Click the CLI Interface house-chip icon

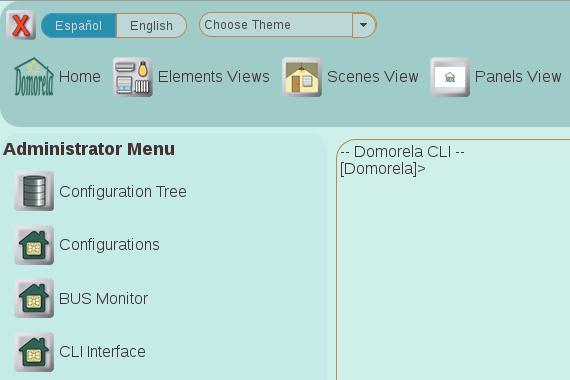pyautogui.click(x=34, y=352)
